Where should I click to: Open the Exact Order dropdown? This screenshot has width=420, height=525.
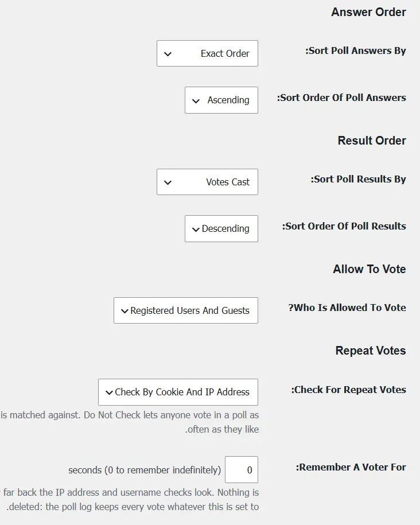tap(207, 53)
